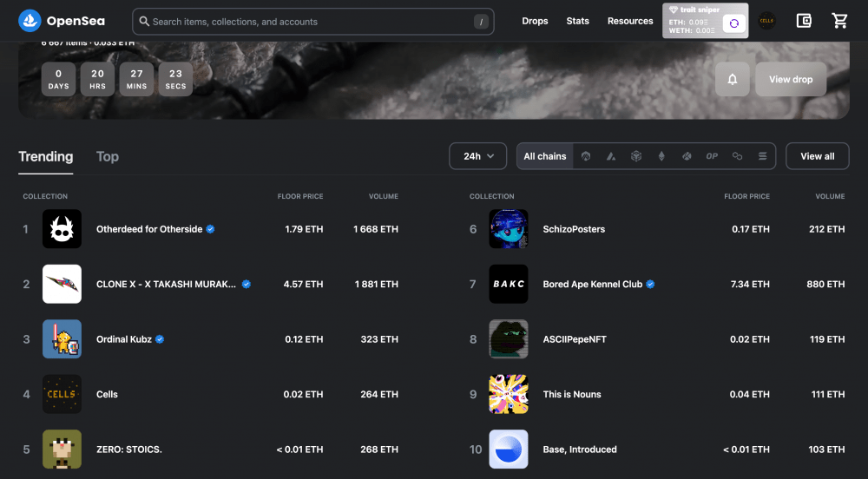The image size is (868, 479).
Task: Click the magnifier icon in the search bar
Action: click(x=144, y=21)
